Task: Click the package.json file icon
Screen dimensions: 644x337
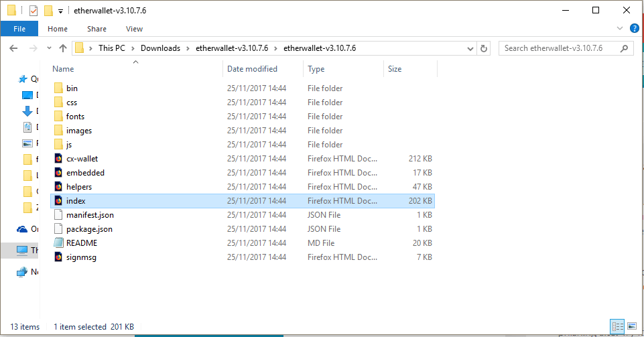Action: point(58,228)
